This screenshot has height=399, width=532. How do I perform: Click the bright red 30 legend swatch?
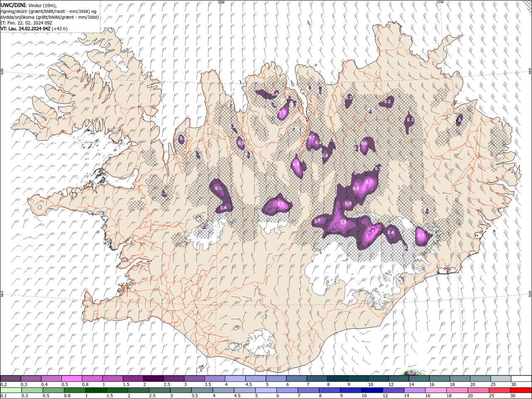(x=521, y=390)
